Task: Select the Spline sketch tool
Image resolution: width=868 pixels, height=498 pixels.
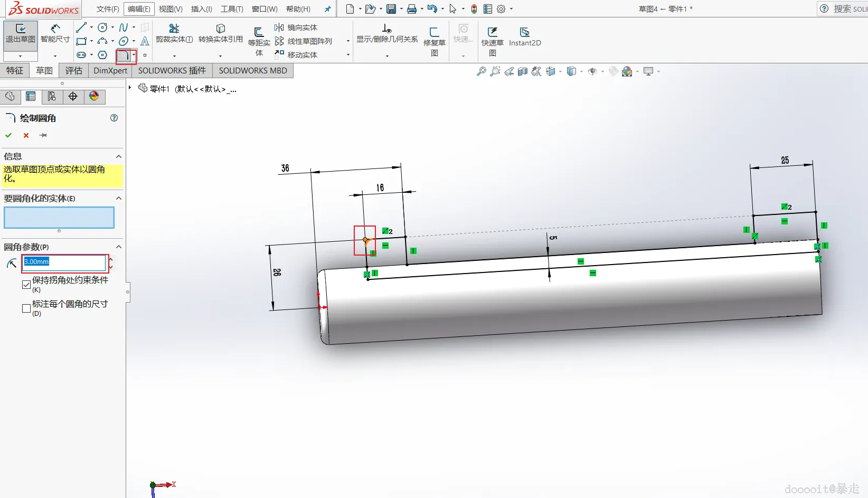Action: (x=123, y=27)
